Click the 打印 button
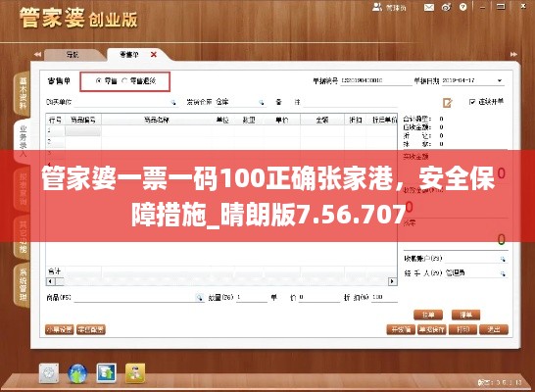The height and width of the screenshot is (392, 535). click(462, 329)
